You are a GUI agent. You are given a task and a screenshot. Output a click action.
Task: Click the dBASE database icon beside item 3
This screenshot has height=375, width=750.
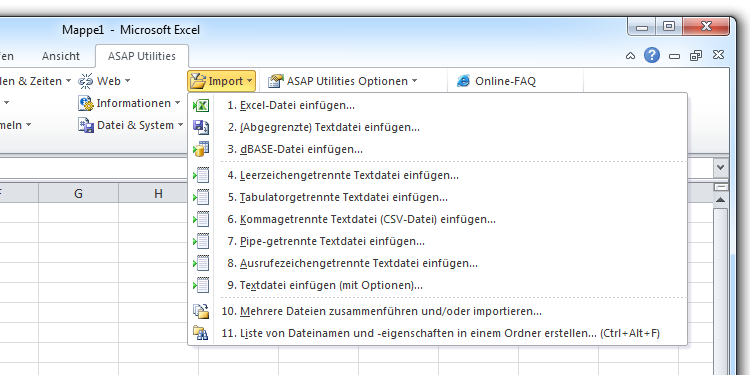click(201, 149)
